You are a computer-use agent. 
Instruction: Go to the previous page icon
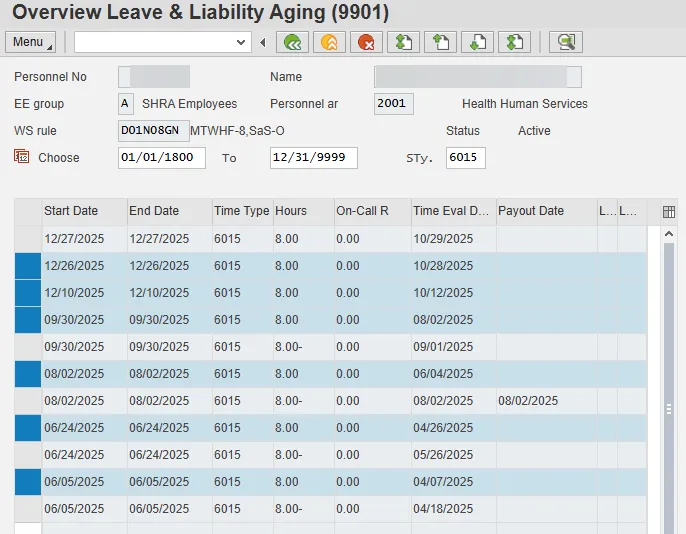point(440,42)
